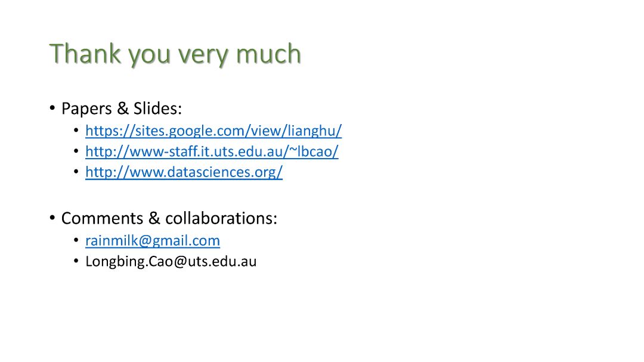
Task: Click the bullet before the lianghu link
Action: tap(76, 130)
